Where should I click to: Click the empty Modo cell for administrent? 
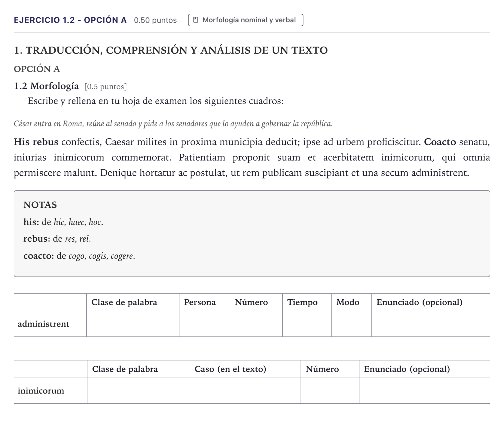coord(352,324)
